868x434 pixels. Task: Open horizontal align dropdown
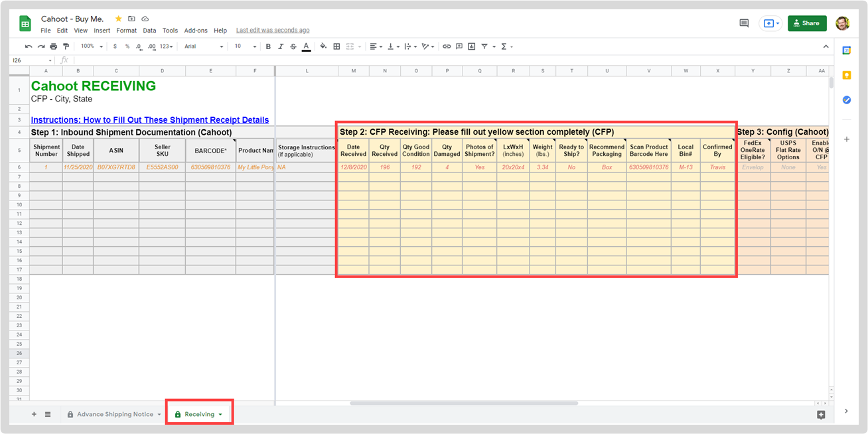376,46
